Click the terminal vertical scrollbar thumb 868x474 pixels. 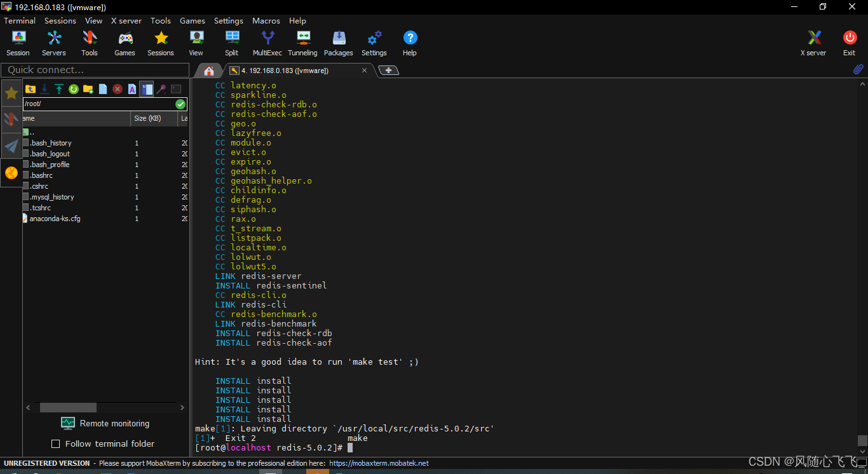862,440
